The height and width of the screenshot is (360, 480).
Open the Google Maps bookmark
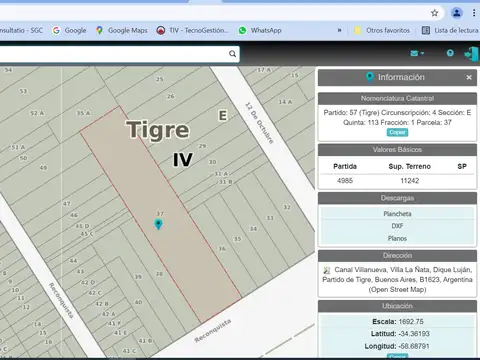coord(121,30)
